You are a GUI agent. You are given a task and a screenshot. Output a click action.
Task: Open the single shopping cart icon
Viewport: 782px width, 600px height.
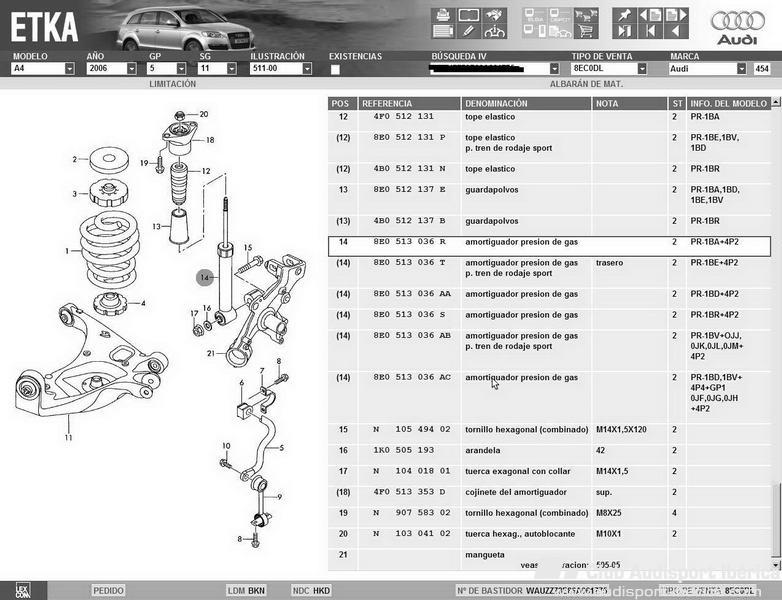tap(586, 31)
